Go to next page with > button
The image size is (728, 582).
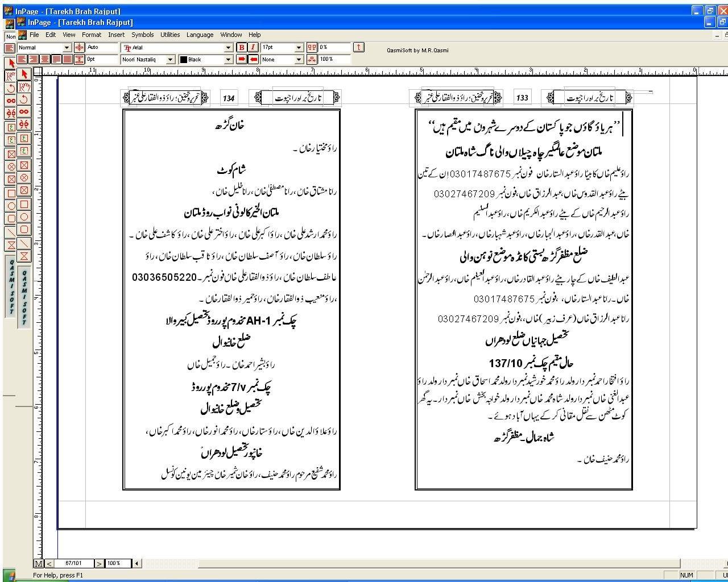(x=99, y=563)
